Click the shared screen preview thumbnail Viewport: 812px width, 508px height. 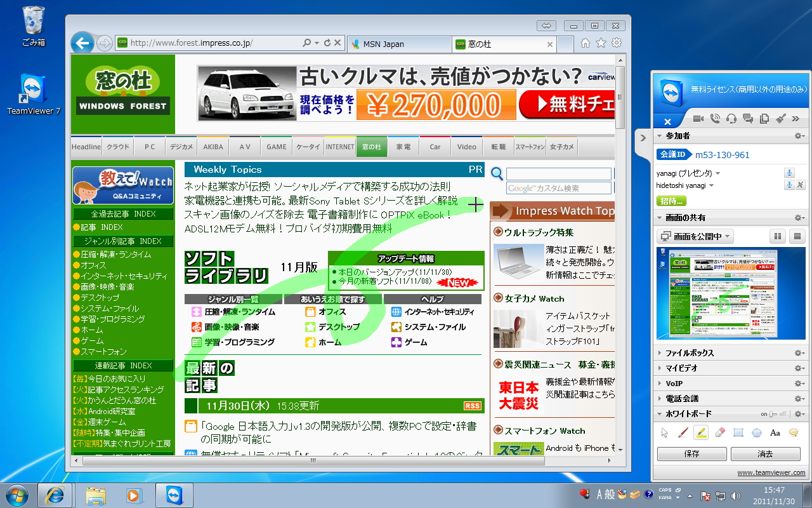tap(731, 293)
